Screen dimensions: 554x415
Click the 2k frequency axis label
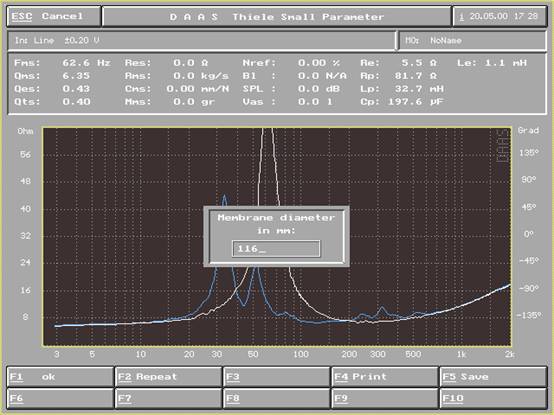tap(509, 354)
